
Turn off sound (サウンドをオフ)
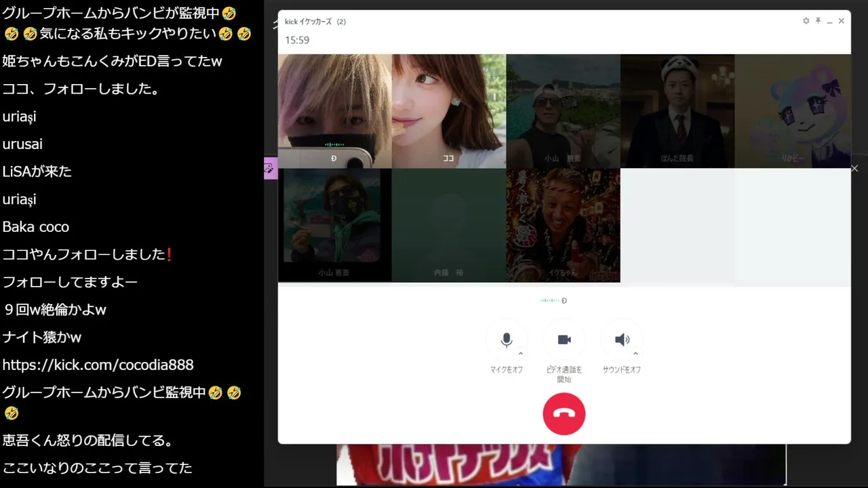pyautogui.click(x=622, y=340)
